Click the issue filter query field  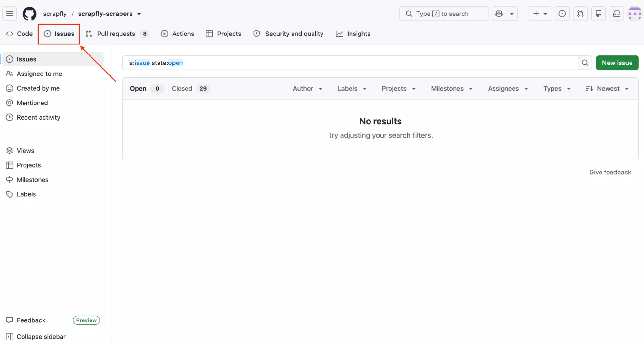point(350,63)
